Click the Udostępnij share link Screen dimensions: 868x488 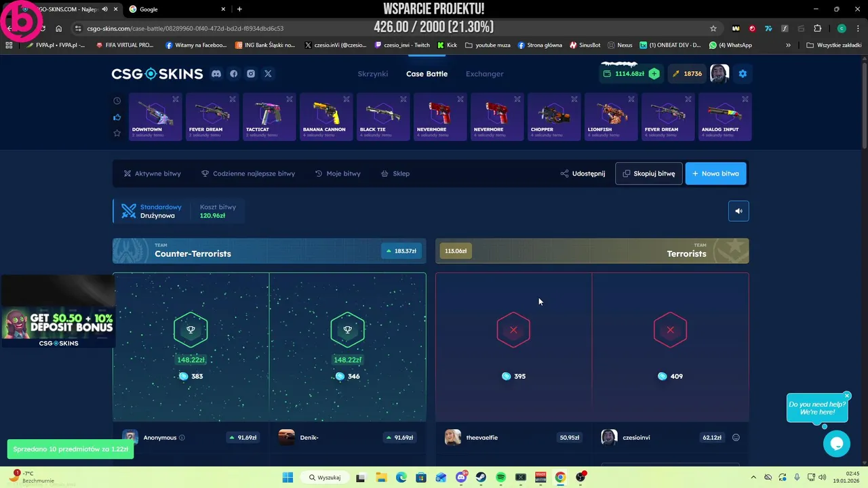coord(583,174)
